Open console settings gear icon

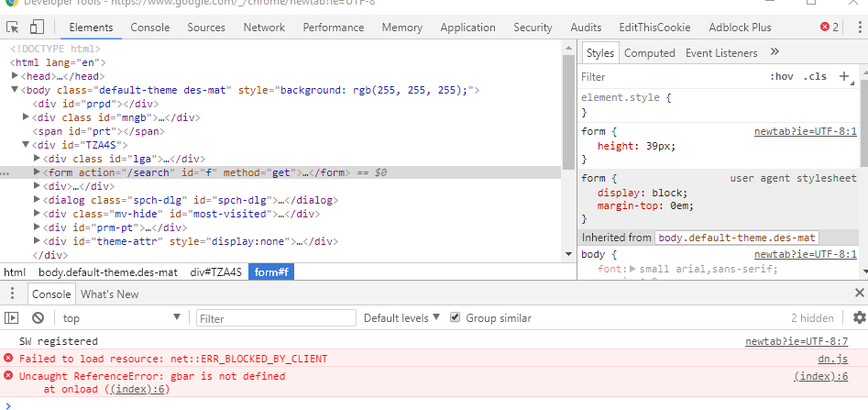click(859, 317)
